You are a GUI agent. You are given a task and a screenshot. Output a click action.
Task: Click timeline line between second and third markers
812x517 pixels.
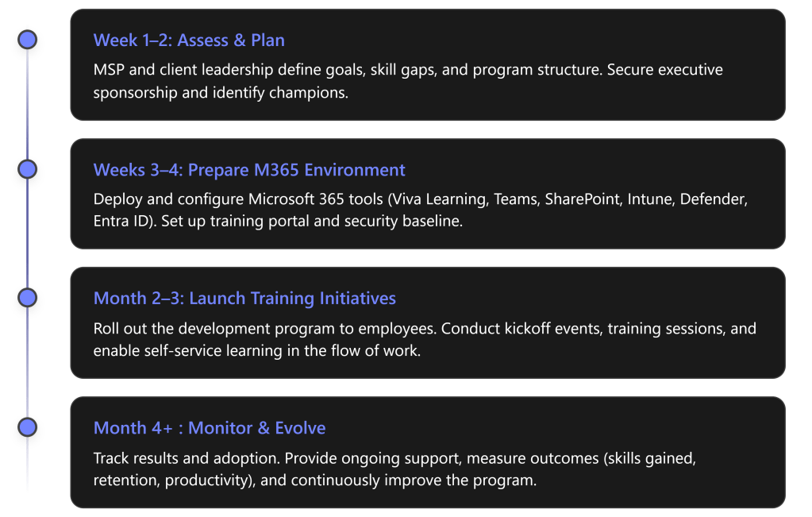coord(28,233)
